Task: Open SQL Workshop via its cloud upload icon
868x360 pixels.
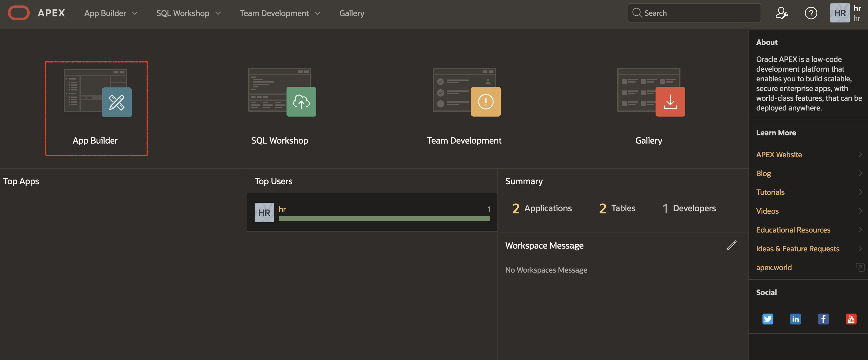Action: coord(301,102)
